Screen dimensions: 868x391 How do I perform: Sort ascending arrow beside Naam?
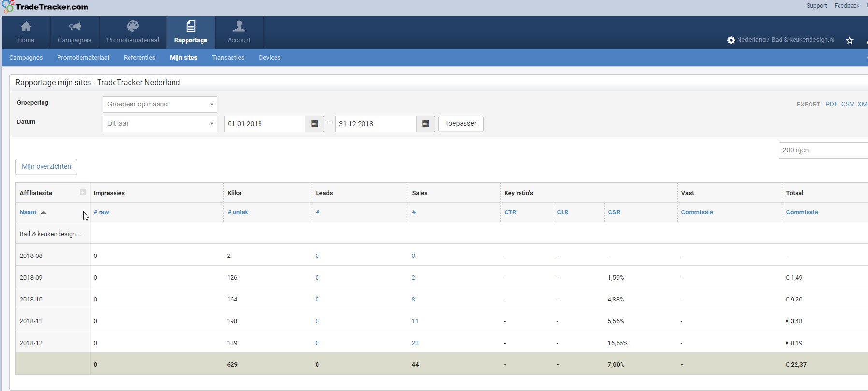pyautogui.click(x=43, y=212)
